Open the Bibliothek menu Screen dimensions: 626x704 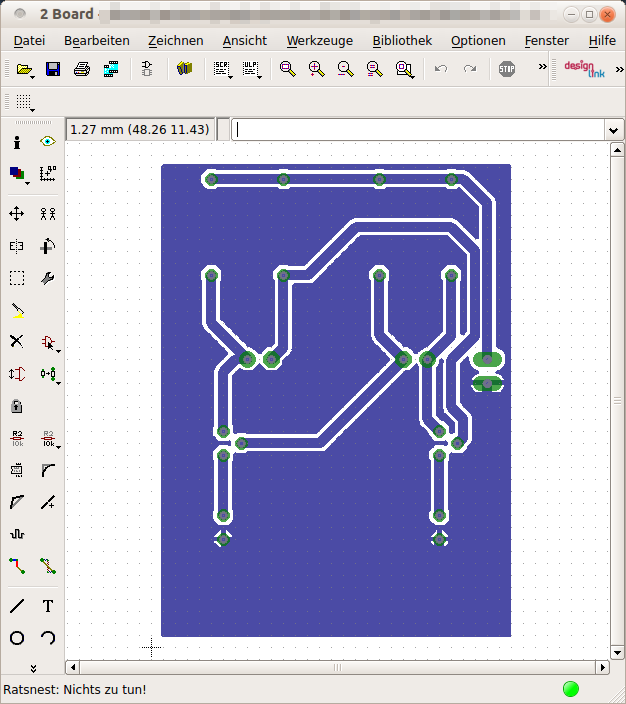pyautogui.click(x=401, y=41)
